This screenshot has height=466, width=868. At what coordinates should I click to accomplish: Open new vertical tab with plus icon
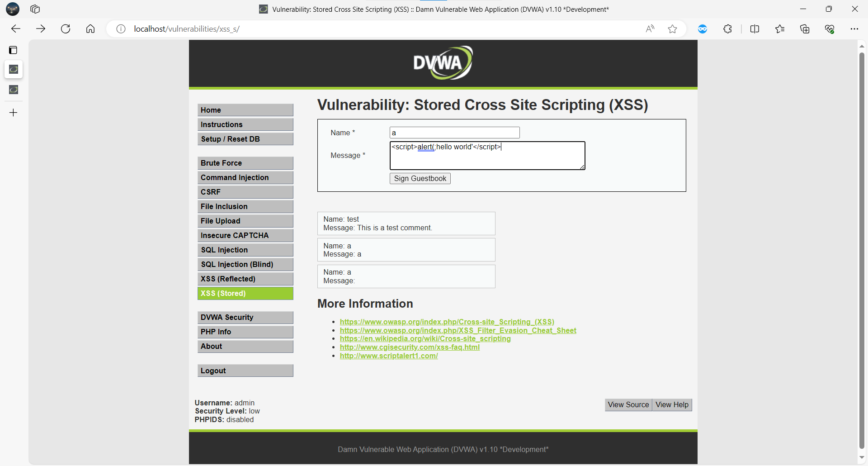14,113
